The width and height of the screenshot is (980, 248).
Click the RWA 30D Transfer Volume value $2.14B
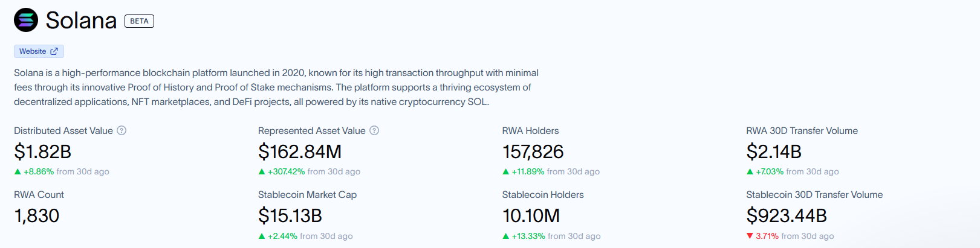click(x=774, y=151)
